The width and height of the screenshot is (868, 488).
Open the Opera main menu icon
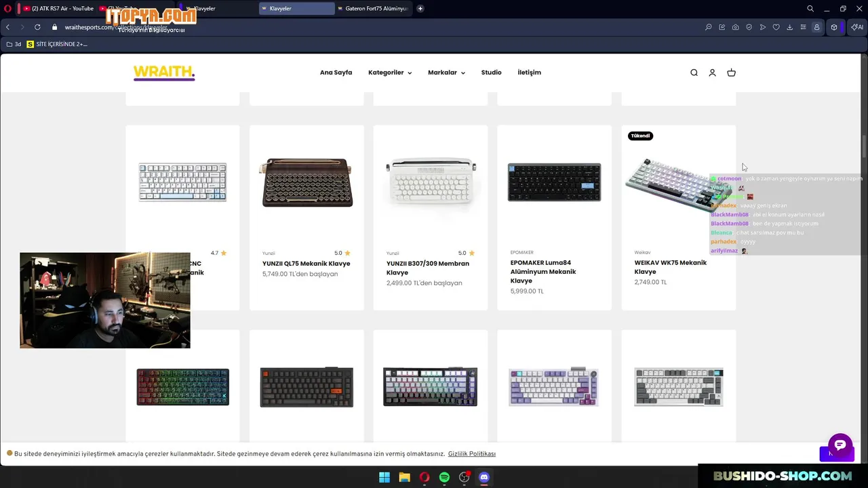(x=9, y=9)
